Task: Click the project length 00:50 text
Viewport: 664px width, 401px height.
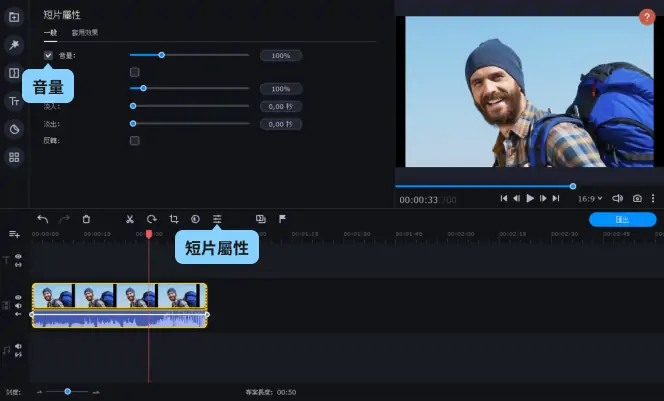Action: pos(271,392)
